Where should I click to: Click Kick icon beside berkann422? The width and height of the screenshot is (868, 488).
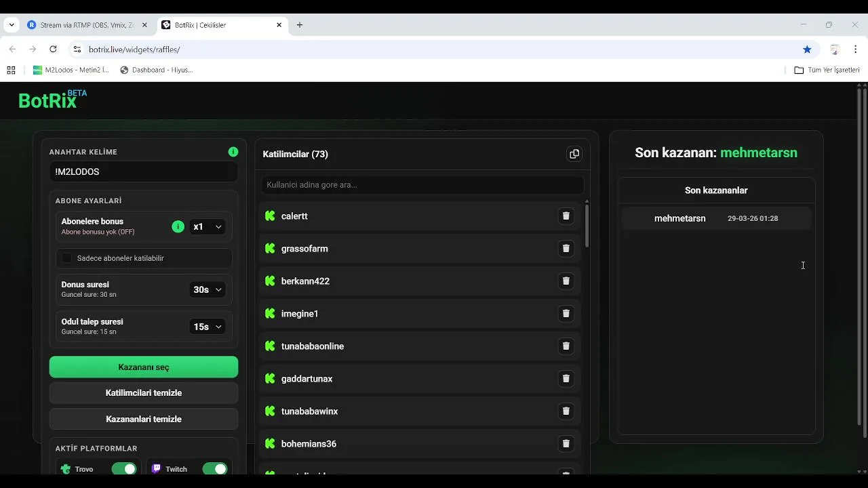(x=270, y=281)
